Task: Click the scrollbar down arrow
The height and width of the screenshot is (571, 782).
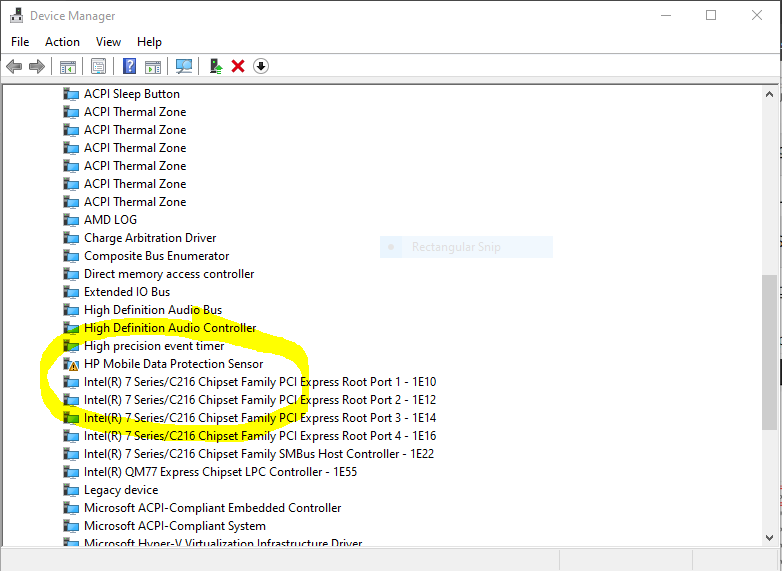Action: coord(769,538)
